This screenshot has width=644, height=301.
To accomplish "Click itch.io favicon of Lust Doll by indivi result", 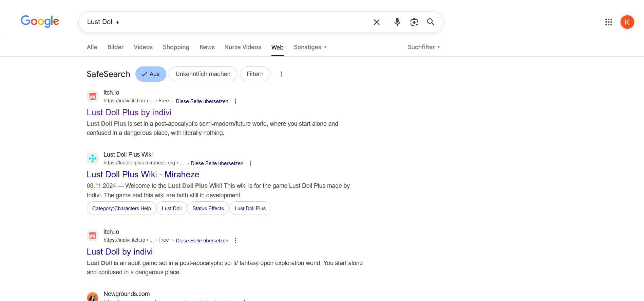I will coord(93,236).
